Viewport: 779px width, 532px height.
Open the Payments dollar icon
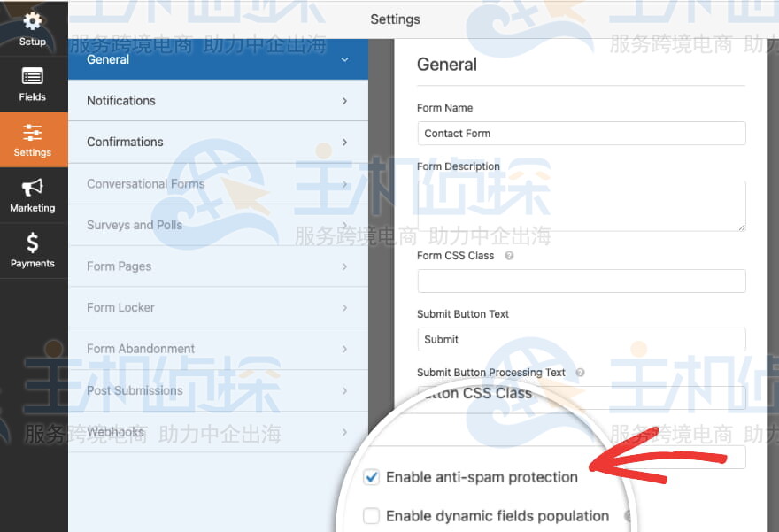32,243
